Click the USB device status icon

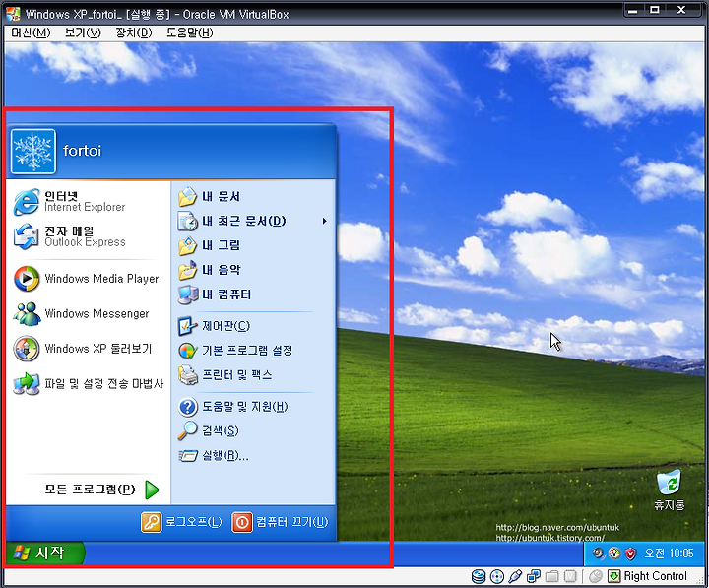pos(515,576)
